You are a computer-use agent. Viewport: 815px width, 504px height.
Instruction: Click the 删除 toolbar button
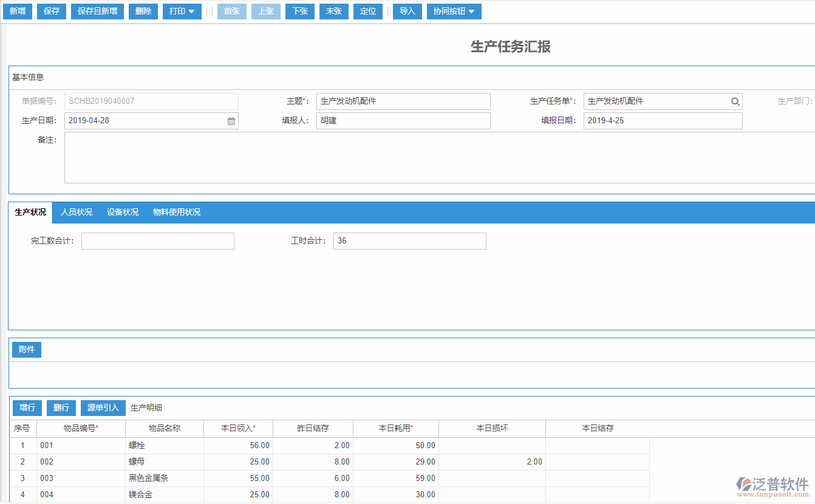point(143,12)
